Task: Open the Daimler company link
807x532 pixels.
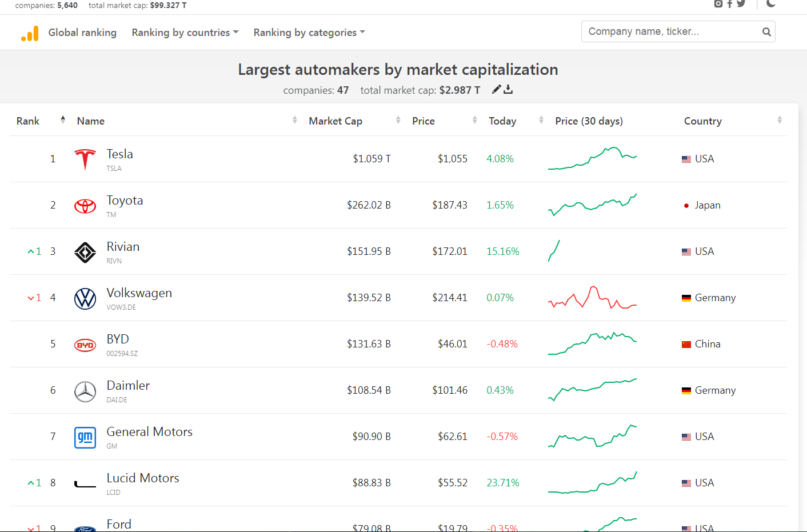Action: click(128, 386)
